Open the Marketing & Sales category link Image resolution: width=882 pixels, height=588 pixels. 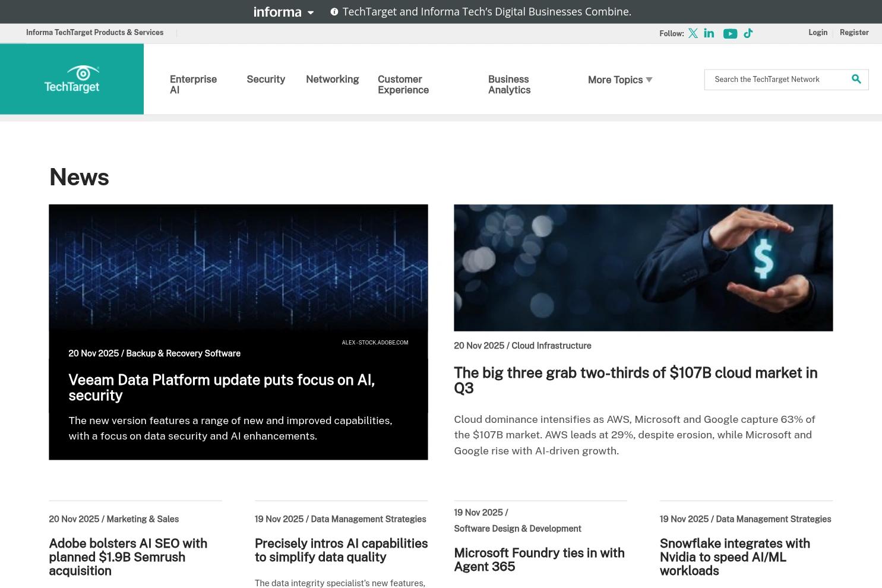coord(143,519)
